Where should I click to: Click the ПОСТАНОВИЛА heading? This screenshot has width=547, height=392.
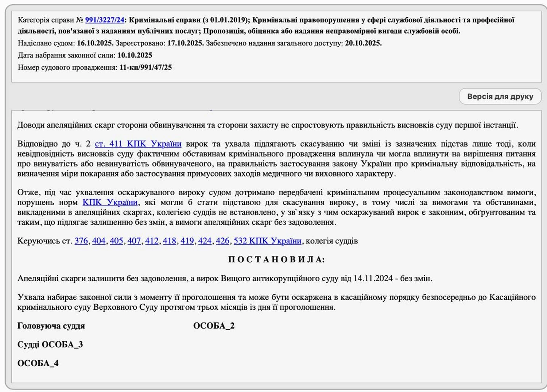[276, 260]
